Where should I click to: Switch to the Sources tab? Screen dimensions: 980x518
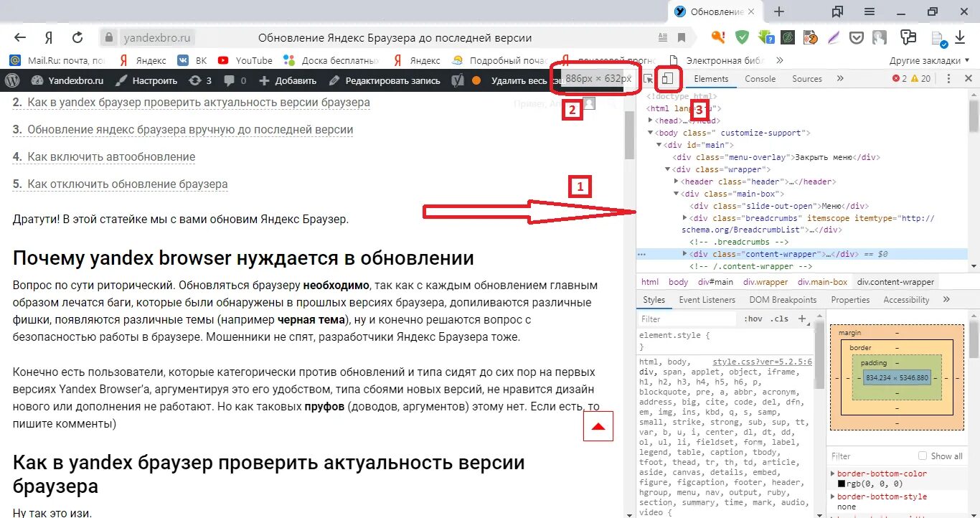click(x=806, y=79)
